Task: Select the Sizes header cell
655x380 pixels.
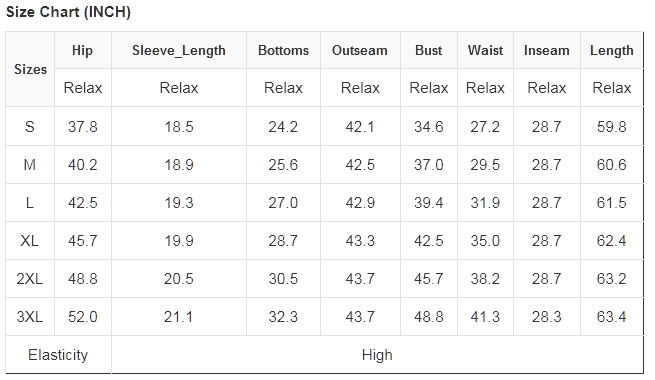Action: click(30, 69)
